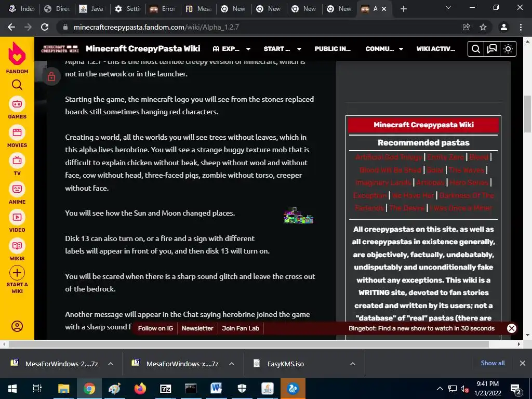Expand the START menu dropdown in the wiki header
This screenshot has height=399, width=532.
pos(299,49)
